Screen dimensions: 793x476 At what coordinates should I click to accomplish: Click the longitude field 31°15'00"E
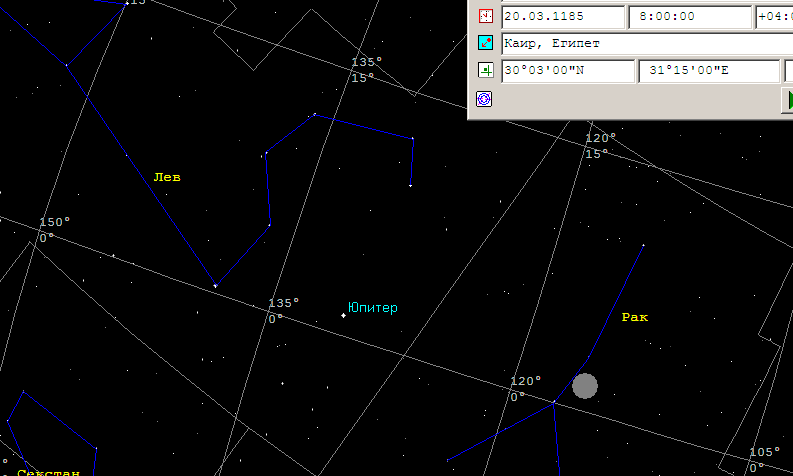tap(709, 70)
